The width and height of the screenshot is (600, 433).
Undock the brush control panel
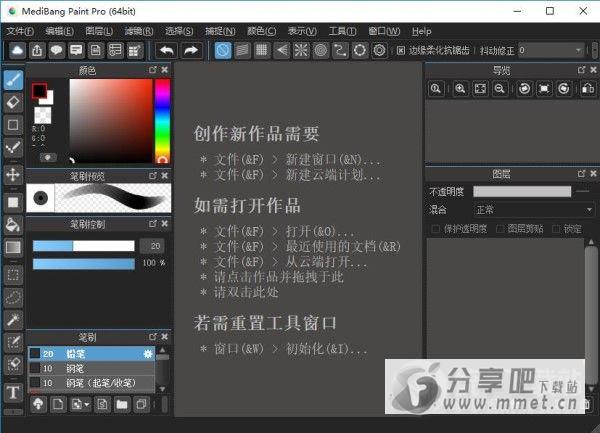click(153, 224)
